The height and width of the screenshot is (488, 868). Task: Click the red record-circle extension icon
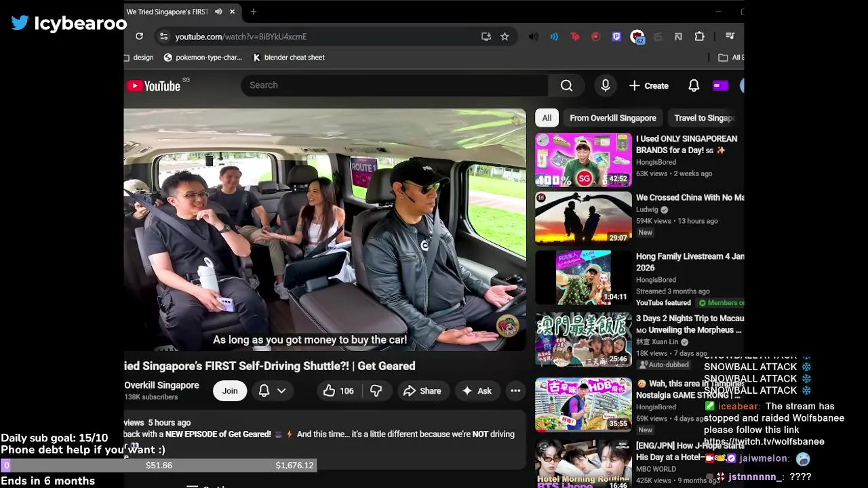[x=595, y=37]
